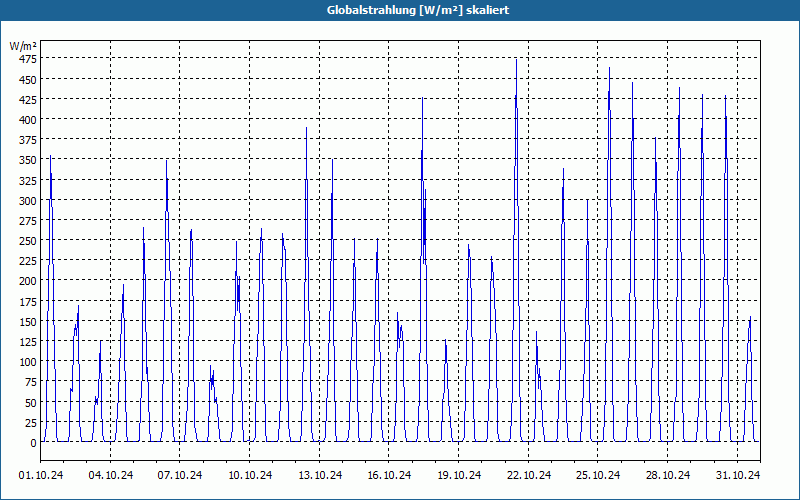Click the 22.10.24 date label
This screenshot has height=500, width=800.
coord(529,475)
